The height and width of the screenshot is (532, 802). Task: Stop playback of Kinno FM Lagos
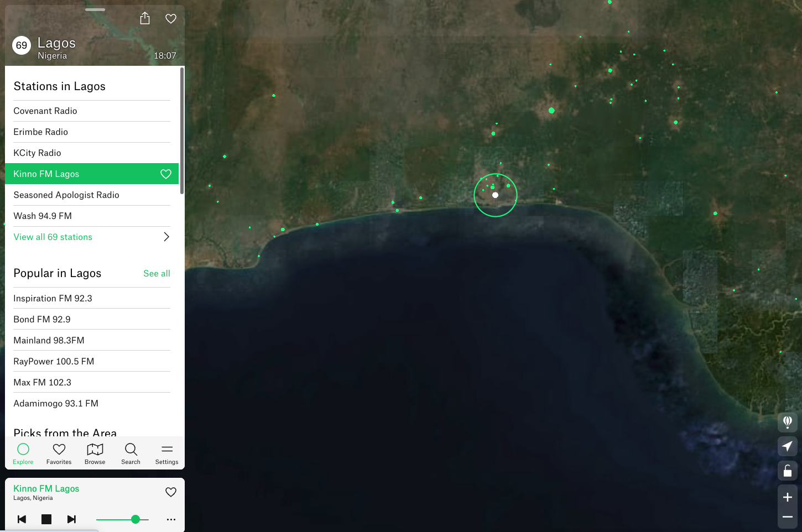click(46, 519)
